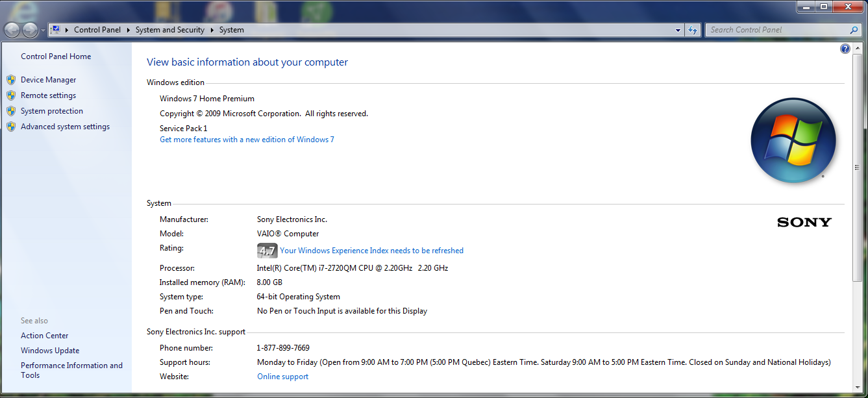Viewport: 868px width, 398px height.
Task: Click the Intel Core i7-2720QM processor value
Action: (353, 268)
